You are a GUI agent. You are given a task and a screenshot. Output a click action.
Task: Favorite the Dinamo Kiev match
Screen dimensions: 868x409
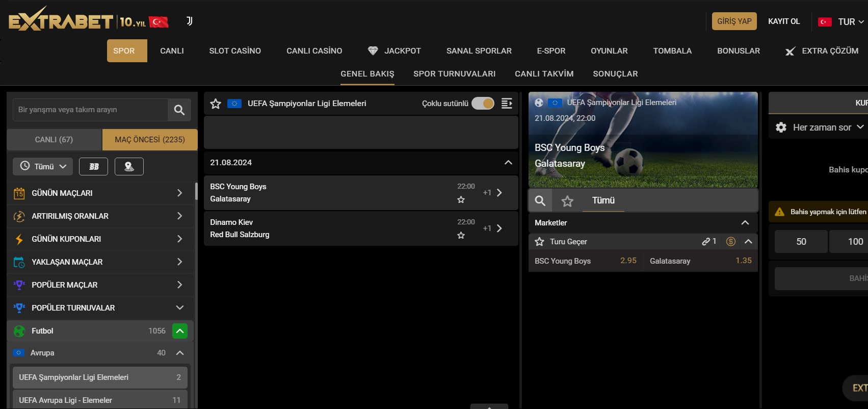click(461, 236)
